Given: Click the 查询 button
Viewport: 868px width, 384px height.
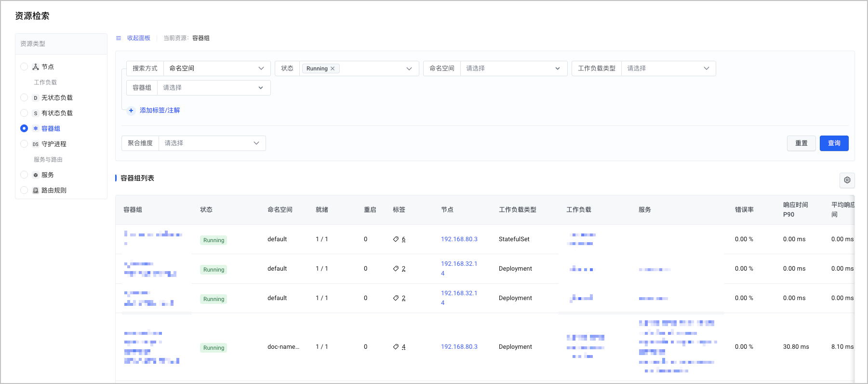Looking at the screenshot, I should [834, 143].
